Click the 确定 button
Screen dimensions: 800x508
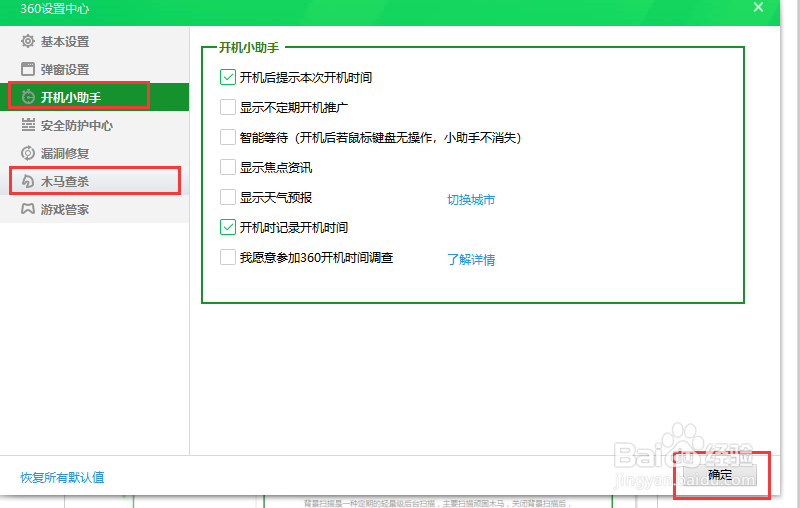720,475
